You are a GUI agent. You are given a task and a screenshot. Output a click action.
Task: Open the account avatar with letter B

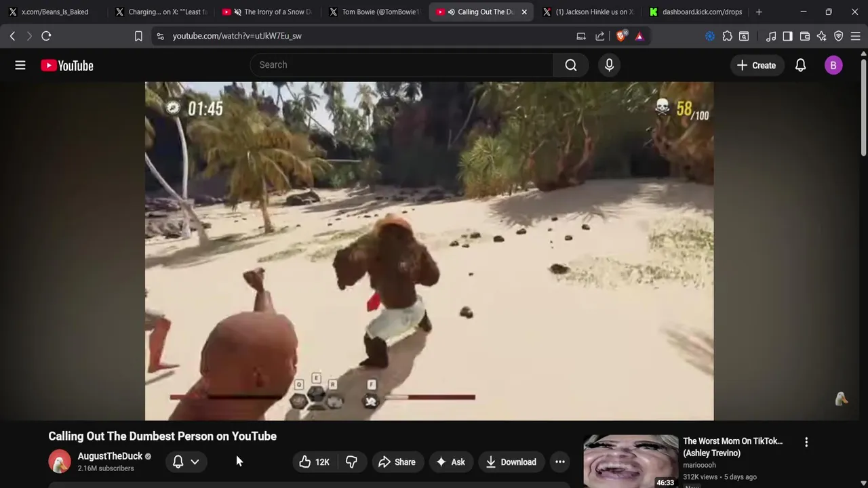pos(833,65)
